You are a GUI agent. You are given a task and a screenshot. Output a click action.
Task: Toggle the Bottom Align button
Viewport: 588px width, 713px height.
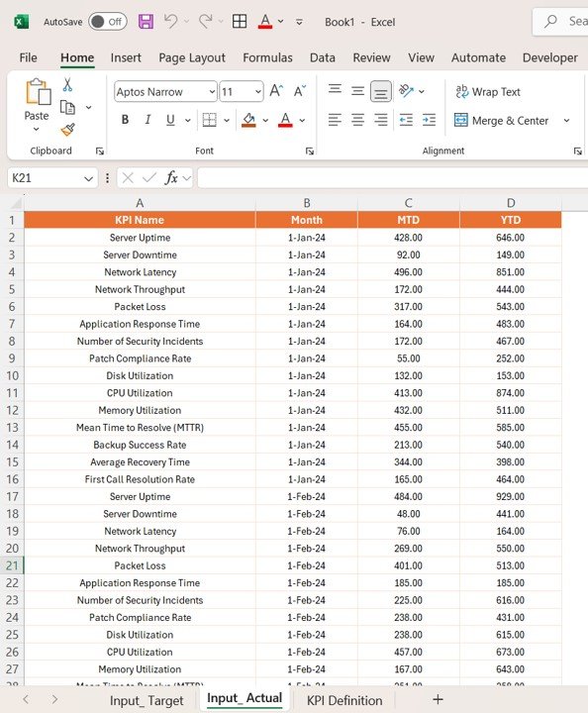click(x=381, y=91)
